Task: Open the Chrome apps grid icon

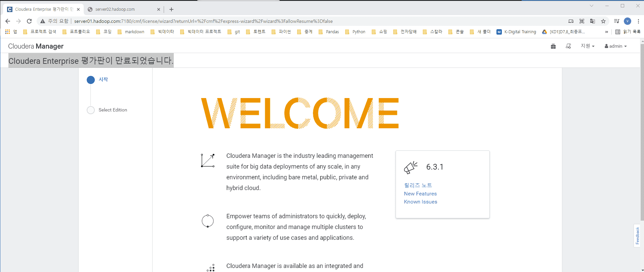Action: click(7, 32)
